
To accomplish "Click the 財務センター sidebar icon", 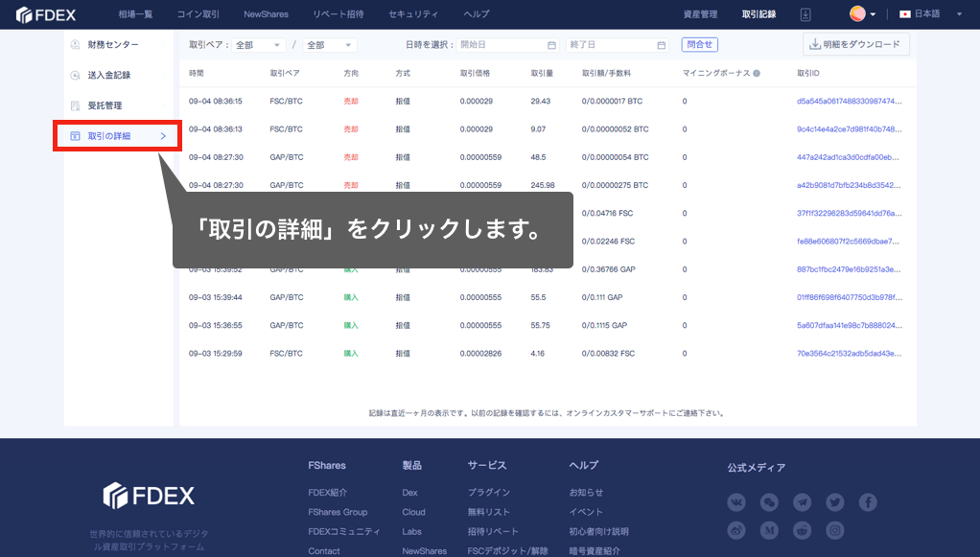I will 75,44.
